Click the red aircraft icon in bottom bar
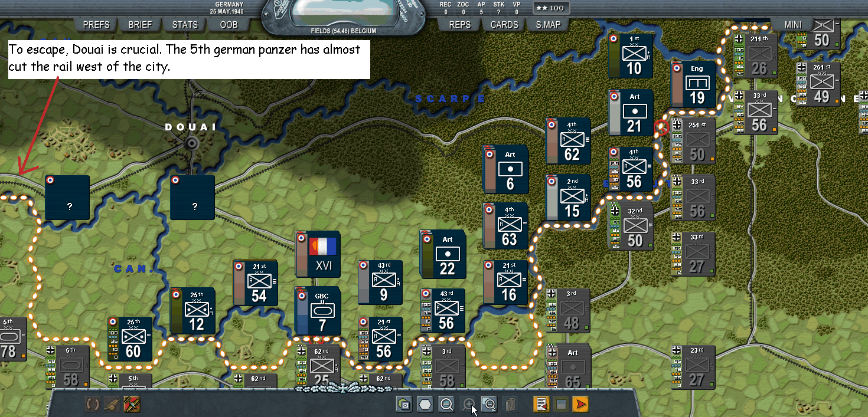Viewport: 868px width, 417px height. (x=132, y=405)
